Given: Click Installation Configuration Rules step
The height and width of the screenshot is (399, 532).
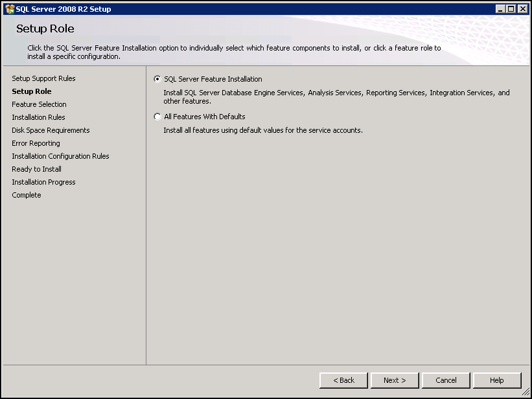Looking at the screenshot, I should 60,156.
